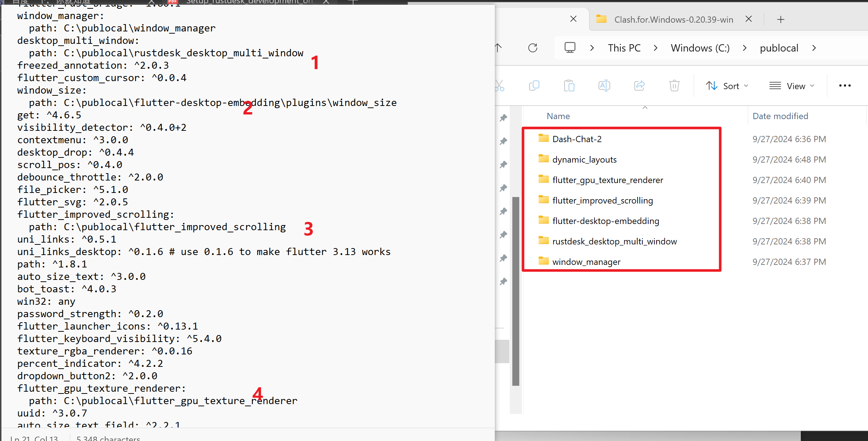Expand the chevron after publocal breadcrumb

tap(814, 48)
